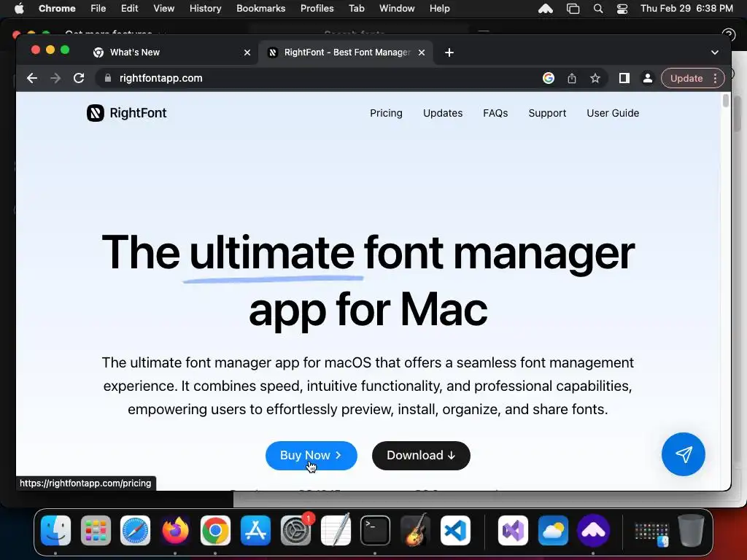Image resolution: width=747 pixels, height=560 pixels.
Task: Open purple Visual Studio icon in Dock
Action: (x=513, y=531)
